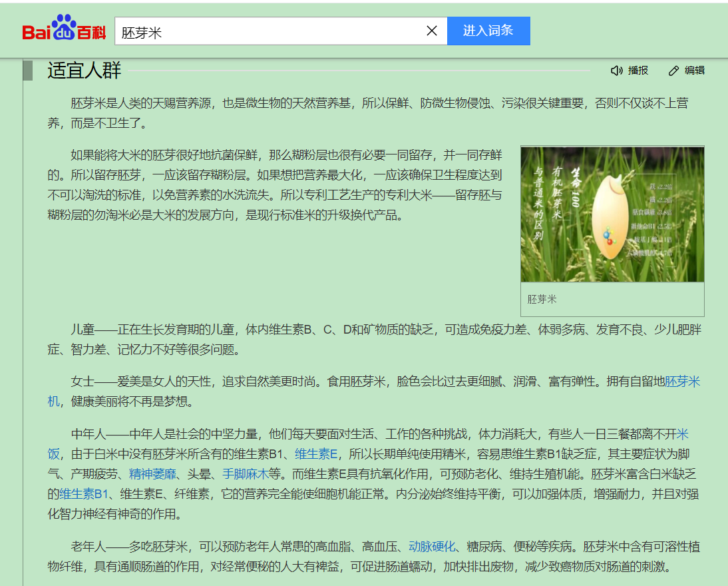Click the pencil icon for 编辑
Viewport: 728px width, 586px height.
coord(673,71)
